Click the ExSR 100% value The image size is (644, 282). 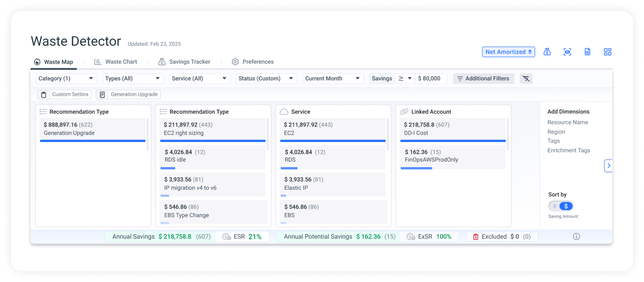tap(444, 236)
